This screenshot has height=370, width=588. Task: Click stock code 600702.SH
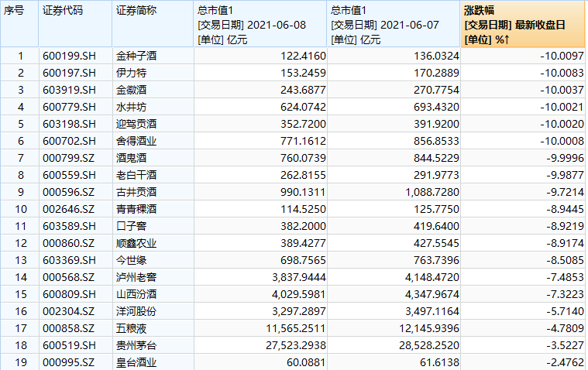click(70, 142)
